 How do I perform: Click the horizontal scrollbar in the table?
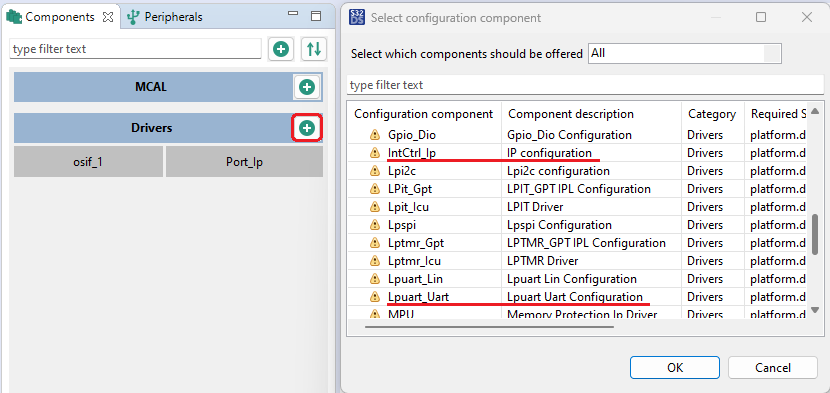pos(489,326)
